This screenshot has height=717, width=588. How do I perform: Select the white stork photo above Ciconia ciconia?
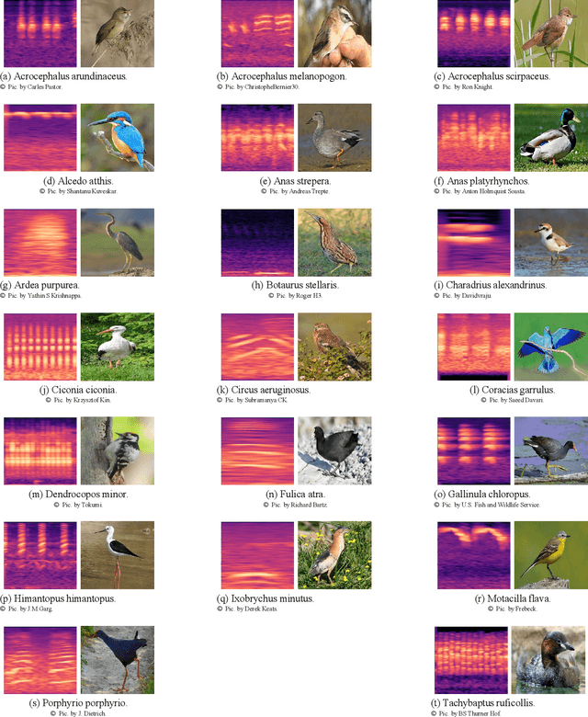118,347
